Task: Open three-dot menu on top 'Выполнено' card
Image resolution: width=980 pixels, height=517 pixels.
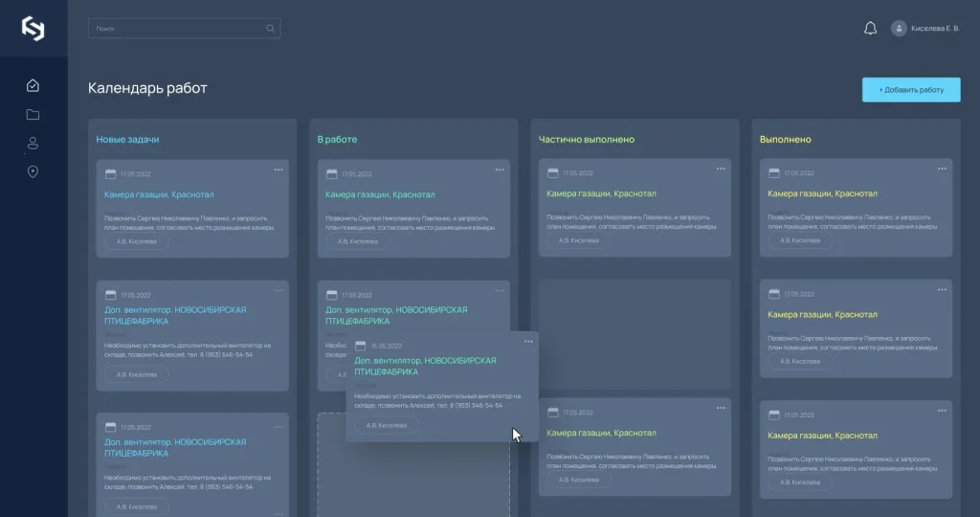Action: pos(943,169)
